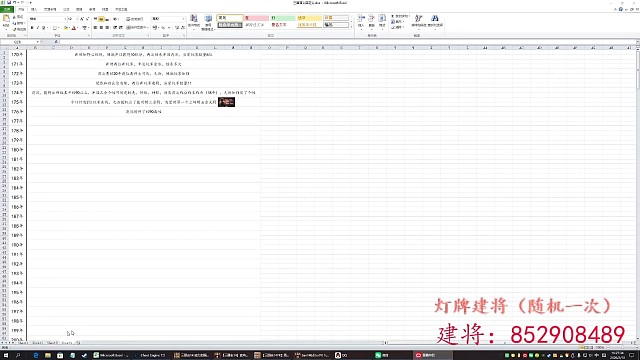
Task: Click the Cut button
Action: pos(18,17)
